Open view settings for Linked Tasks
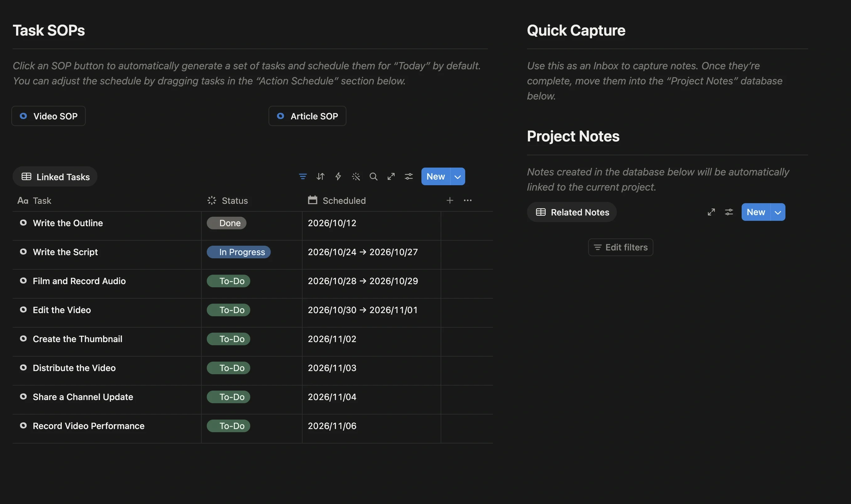 coord(409,177)
